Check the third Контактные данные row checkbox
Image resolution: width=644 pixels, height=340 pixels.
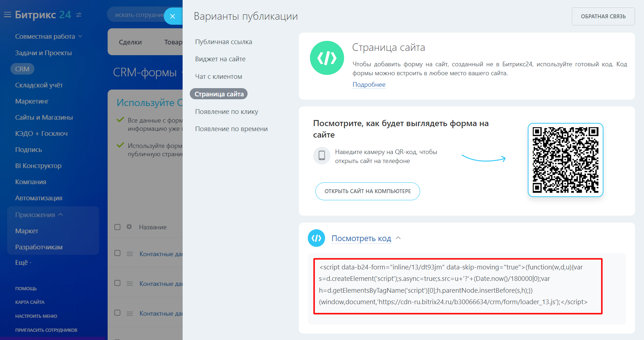coord(117,313)
